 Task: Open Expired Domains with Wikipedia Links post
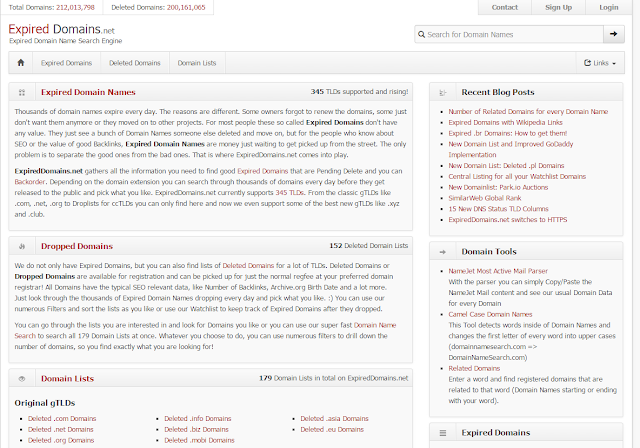click(505, 122)
